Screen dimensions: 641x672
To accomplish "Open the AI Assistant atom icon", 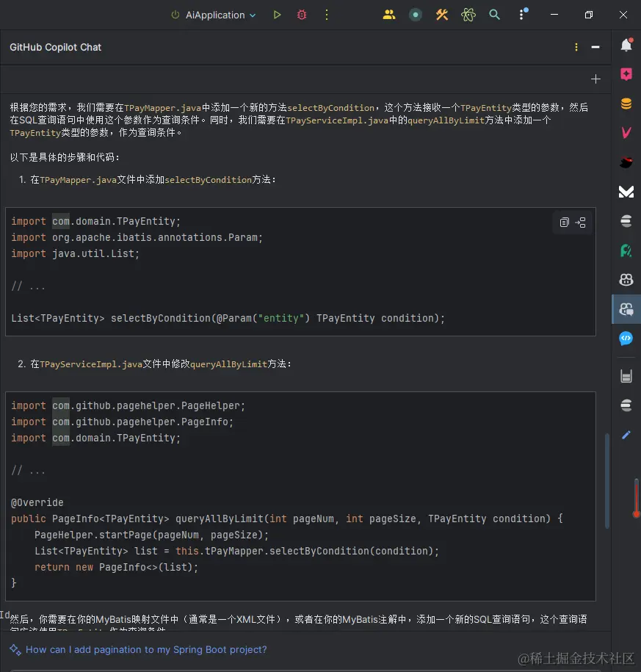I will click(468, 14).
